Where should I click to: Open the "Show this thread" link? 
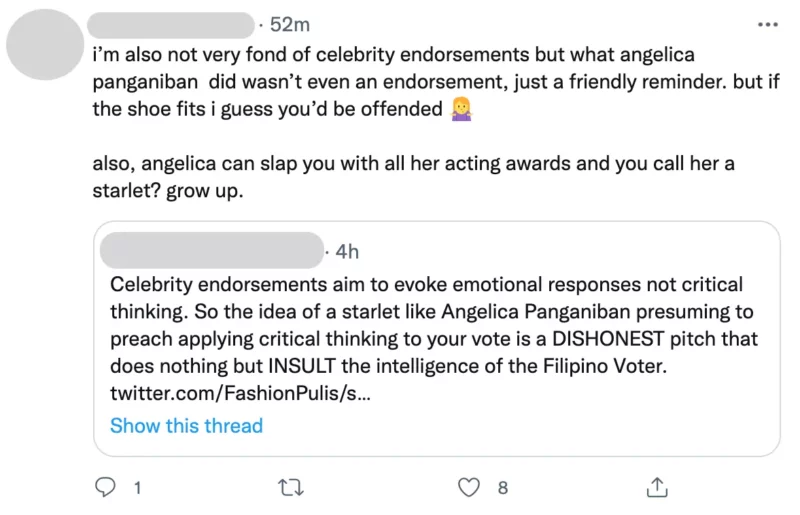186,425
